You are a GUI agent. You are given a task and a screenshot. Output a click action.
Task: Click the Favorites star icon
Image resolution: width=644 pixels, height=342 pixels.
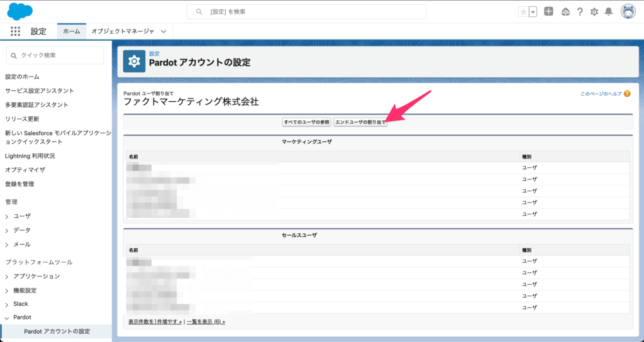pyautogui.click(x=523, y=12)
